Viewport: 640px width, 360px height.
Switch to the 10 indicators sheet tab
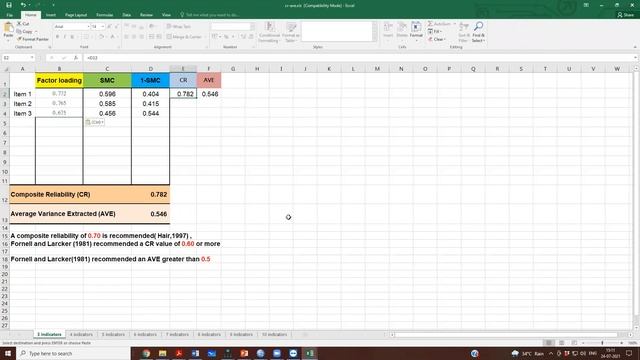(x=274, y=334)
